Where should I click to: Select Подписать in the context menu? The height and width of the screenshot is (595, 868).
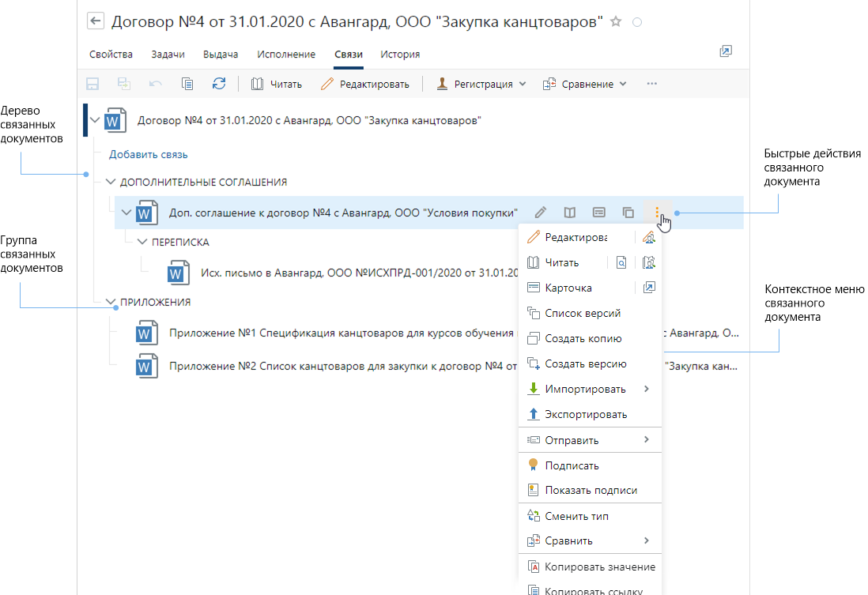(571, 465)
